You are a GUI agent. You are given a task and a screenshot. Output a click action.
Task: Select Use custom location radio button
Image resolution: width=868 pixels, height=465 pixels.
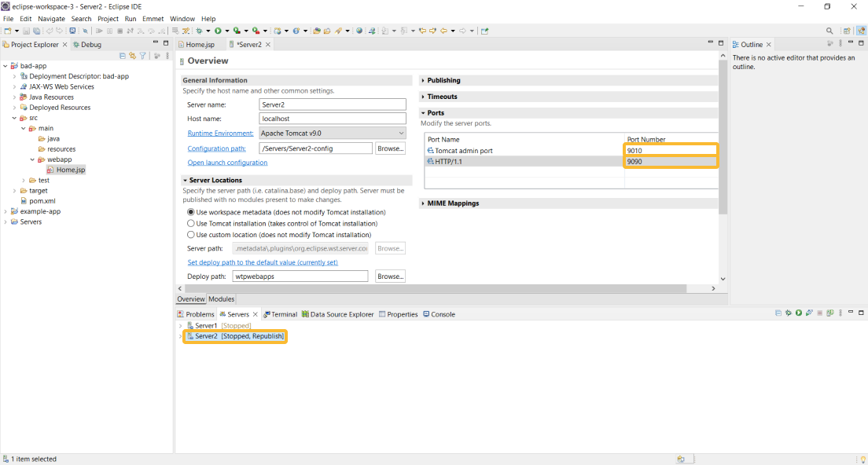(x=191, y=234)
